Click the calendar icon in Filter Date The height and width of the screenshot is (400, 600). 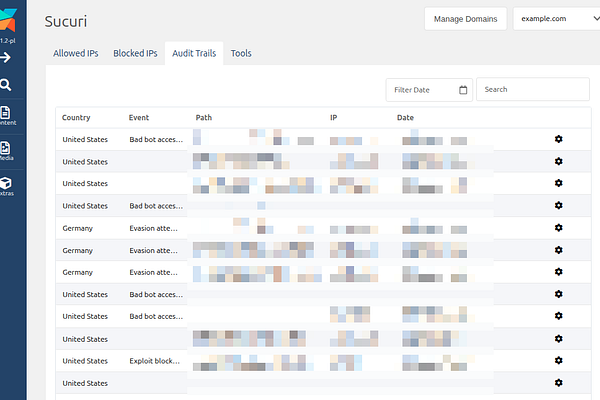(x=463, y=90)
